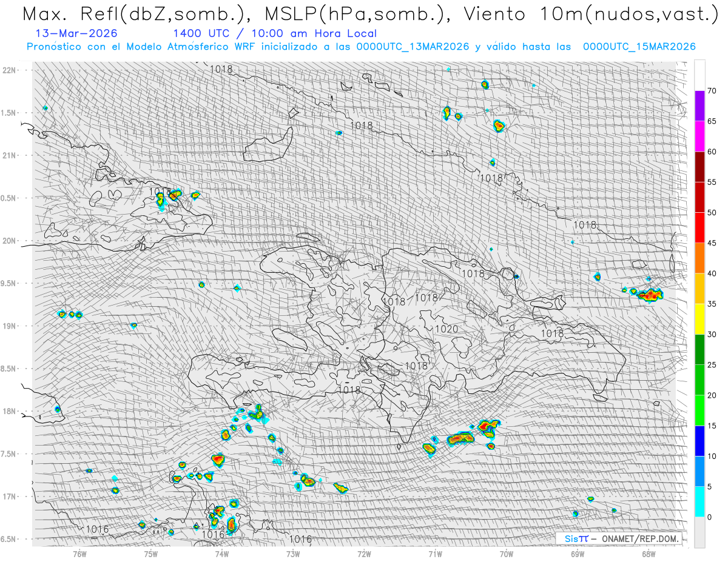Click the '72W' longitude label

[364, 553]
